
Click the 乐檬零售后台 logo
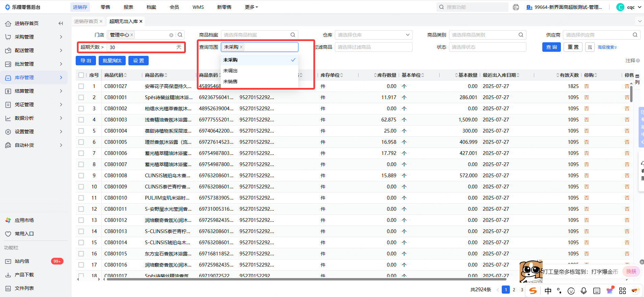23,7
